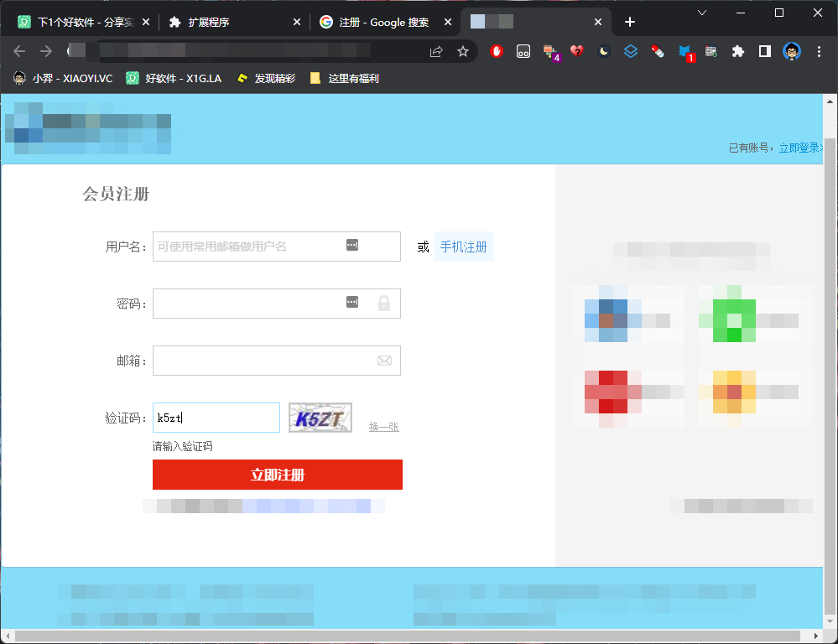
Task: Click the 验证码 captcha input field
Action: 216,418
